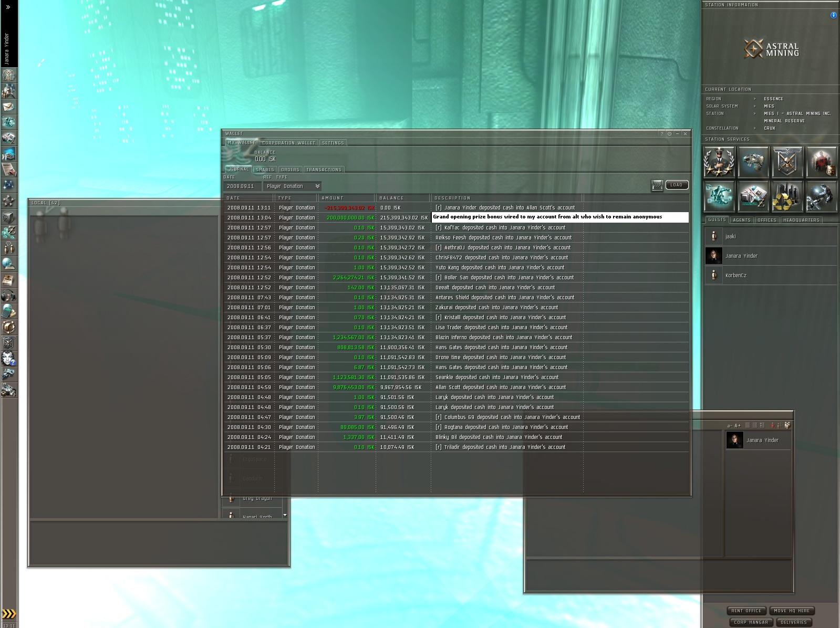
Task: Switch to the Guests tab
Action: pyautogui.click(x=717, y=219)
